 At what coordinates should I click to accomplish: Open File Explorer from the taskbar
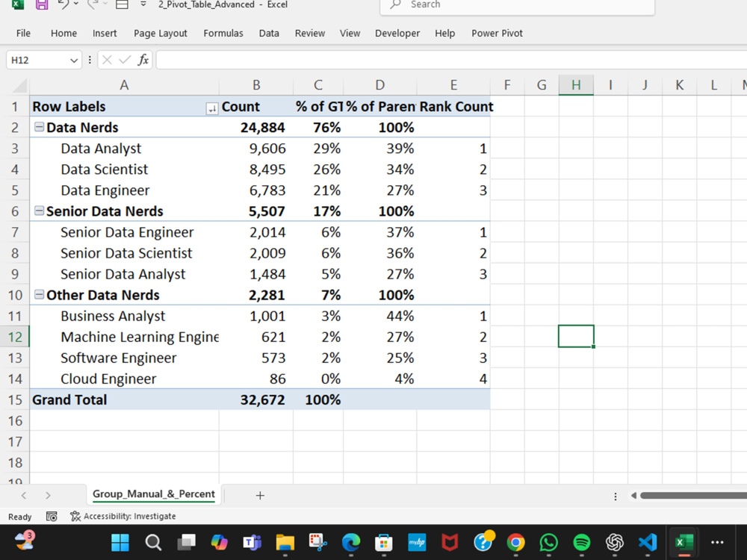pyautogui.click(x=285, y=542)
